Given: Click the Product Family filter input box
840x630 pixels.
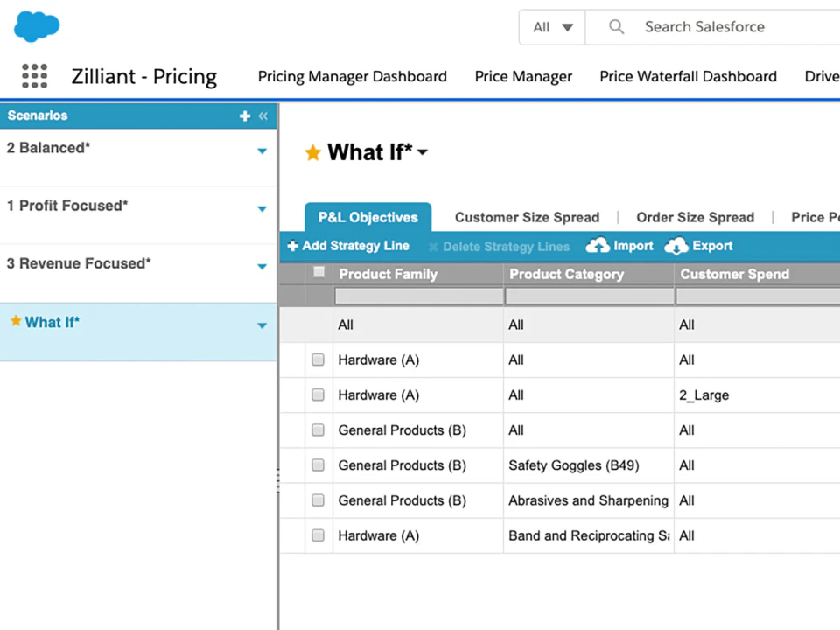Looking at the screenshot, I should click(418, 297).
